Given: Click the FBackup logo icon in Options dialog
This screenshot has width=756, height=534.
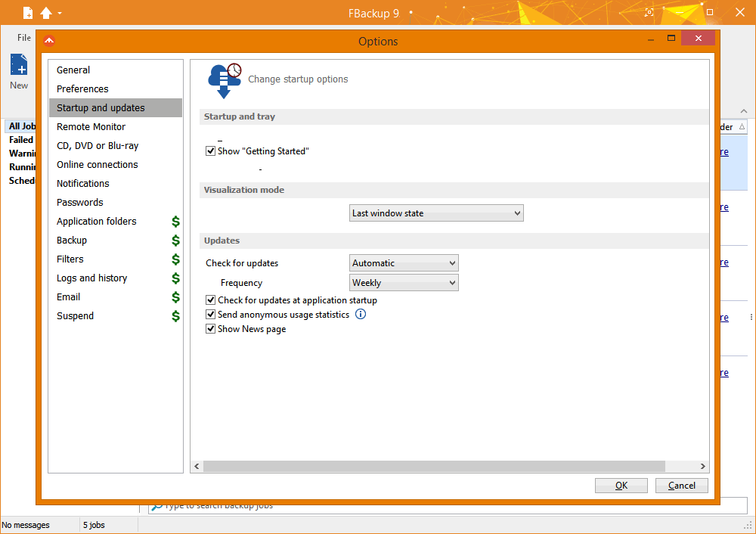Looking at the screenshot, I should click(x=49, y=41).
